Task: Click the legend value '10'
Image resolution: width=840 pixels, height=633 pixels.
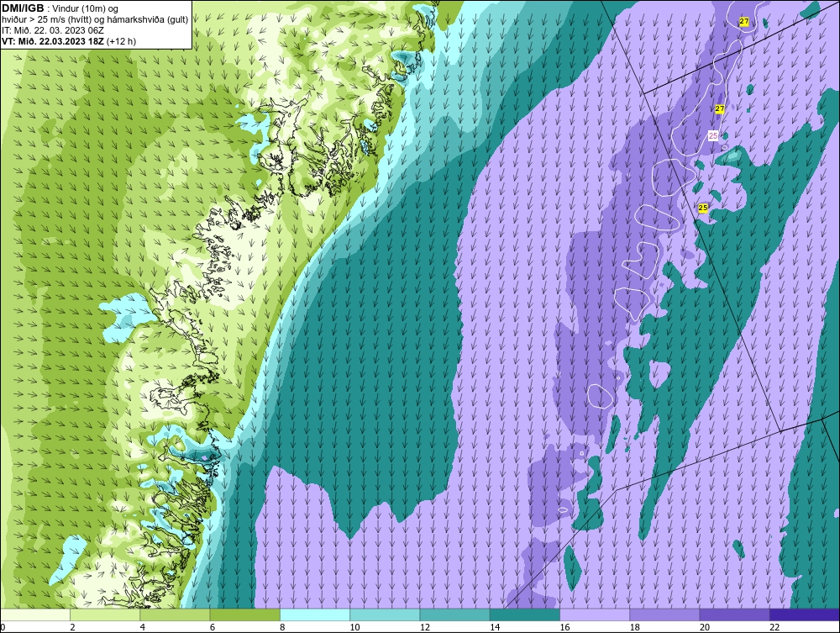Action: [354, 628]
